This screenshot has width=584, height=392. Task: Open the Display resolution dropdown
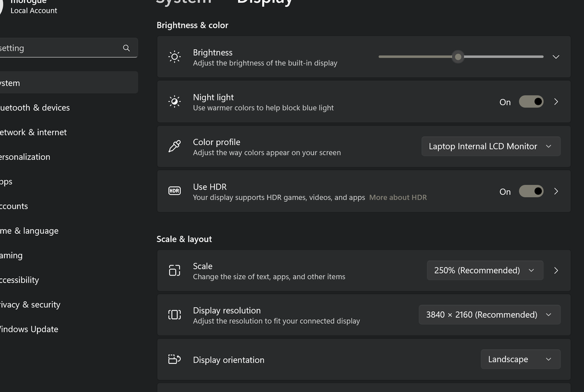[489, 315]
